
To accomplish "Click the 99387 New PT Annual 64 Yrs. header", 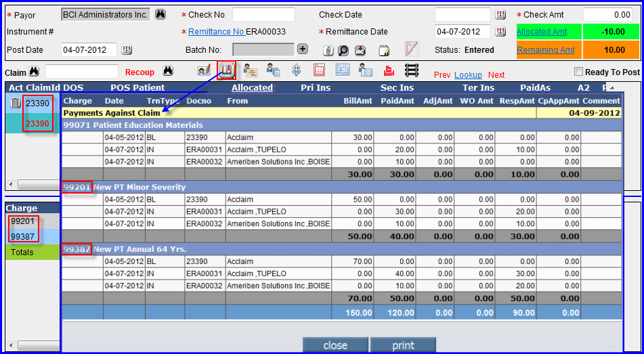I will pyautogui.click(x=342, y=249).
